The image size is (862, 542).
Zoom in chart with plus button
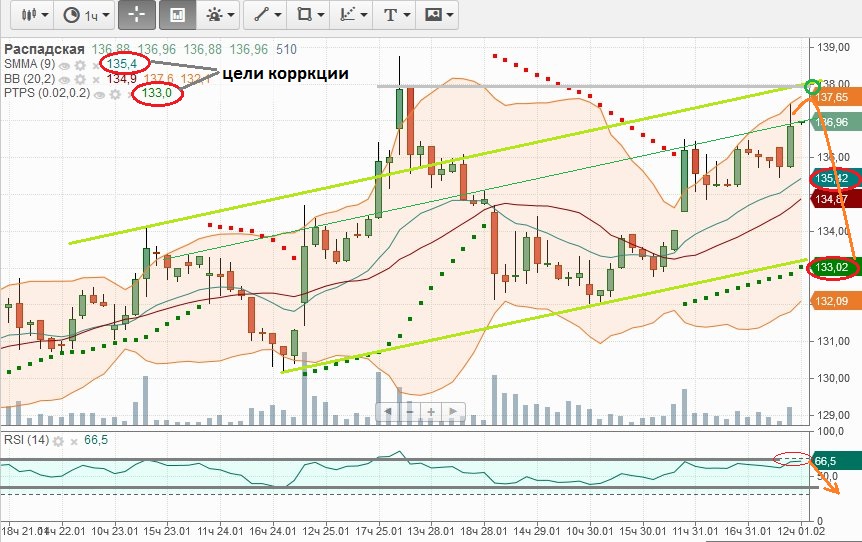[x=432, y=411]
